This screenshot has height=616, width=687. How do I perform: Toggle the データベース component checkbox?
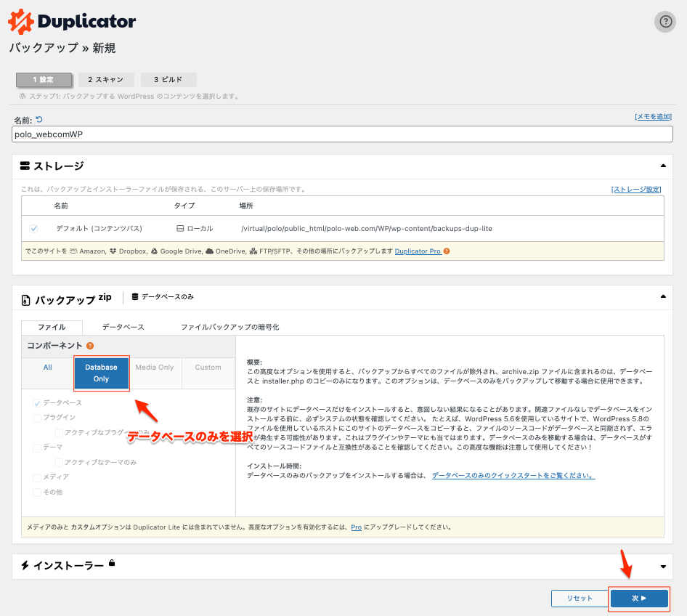click(37, 403)
